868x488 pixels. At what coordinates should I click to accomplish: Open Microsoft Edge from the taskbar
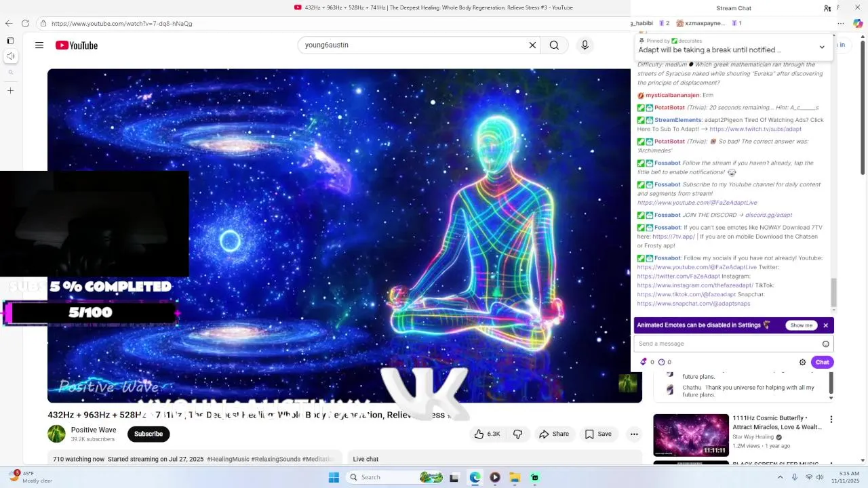475,477
